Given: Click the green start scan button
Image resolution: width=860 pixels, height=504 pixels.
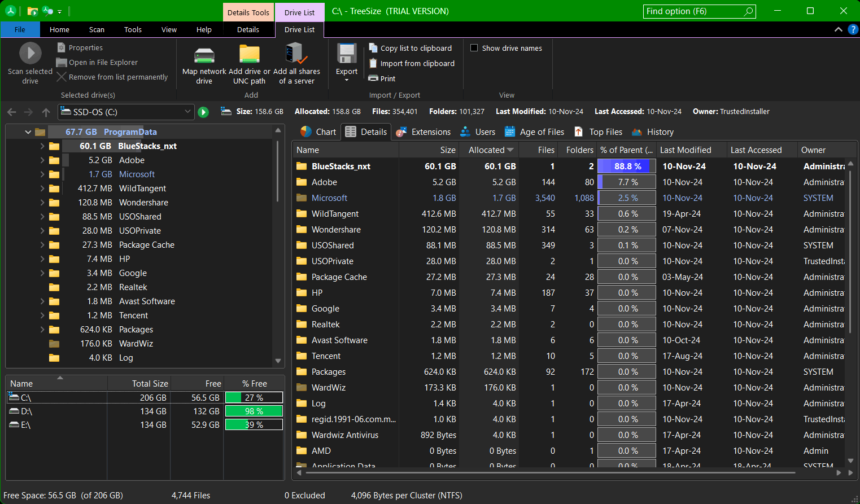Looking at the screenshot, I should (x=203, y=112).
